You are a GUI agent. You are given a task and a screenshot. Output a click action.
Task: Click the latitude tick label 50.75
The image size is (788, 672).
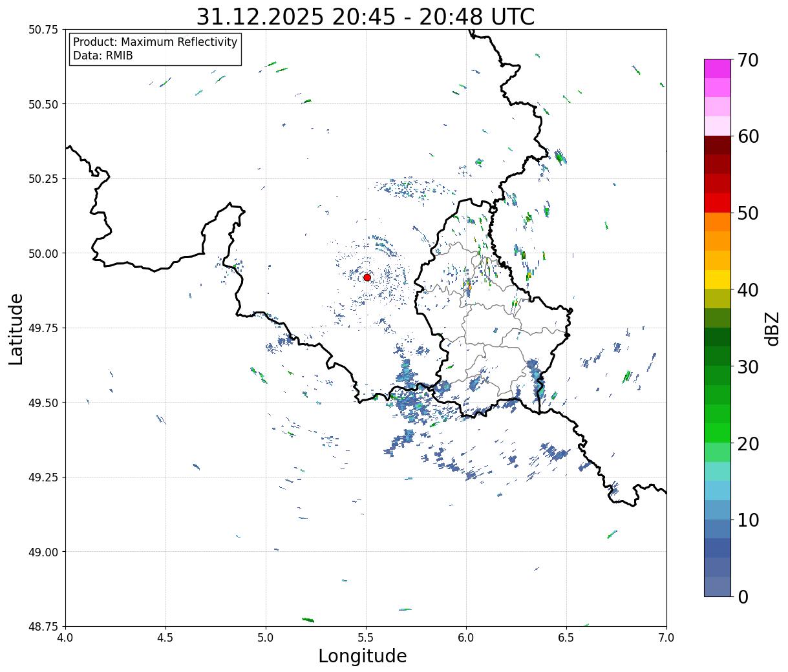click(43, 30)
